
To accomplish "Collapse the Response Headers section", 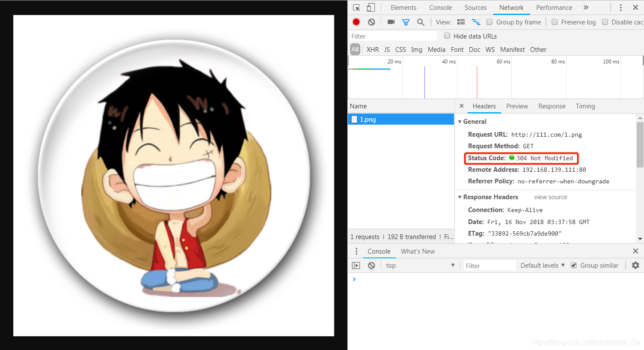I will click(460, 197).
